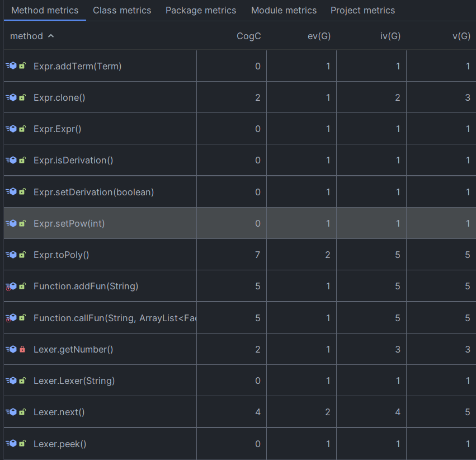This screenshot has height=460, width=476.
Task: Switch to the Method metrics tab
Action: tap(45, 10)
